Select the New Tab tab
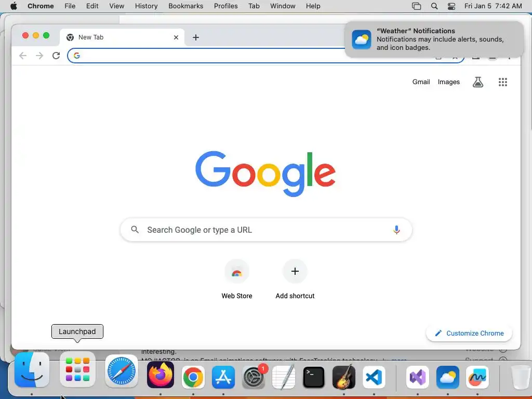532x399 pixels. click(122, 37)
